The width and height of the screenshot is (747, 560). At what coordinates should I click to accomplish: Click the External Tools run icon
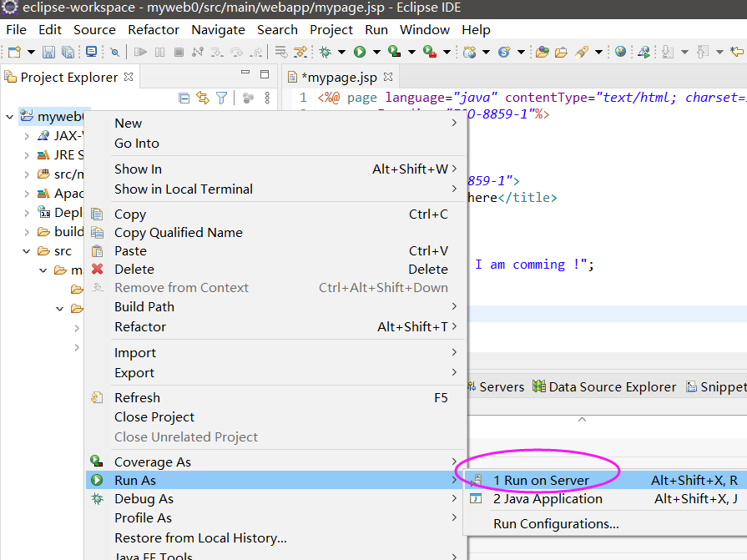click(x=430, y=52)
